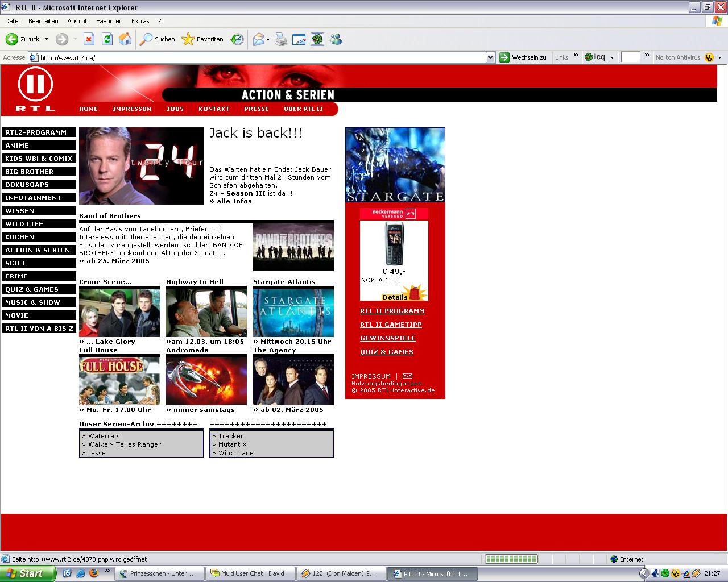This screenshot has height=582, width=728.
Task: Select WILD LIFE in the sidebar
Action: click(x=39, y=224)
